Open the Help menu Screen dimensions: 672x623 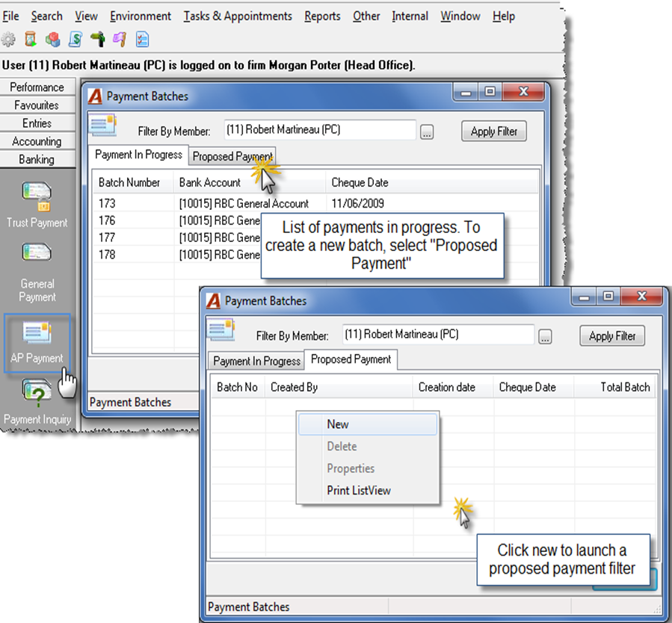click(504, 16)
